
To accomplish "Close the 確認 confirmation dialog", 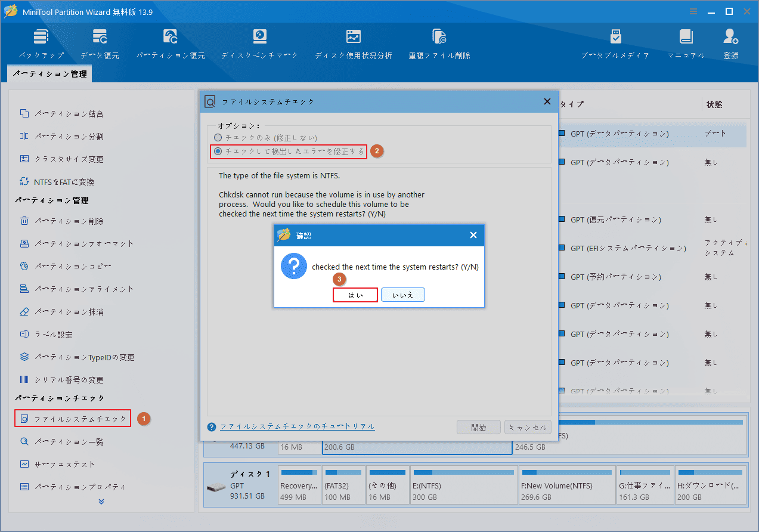I will [473, 235].
